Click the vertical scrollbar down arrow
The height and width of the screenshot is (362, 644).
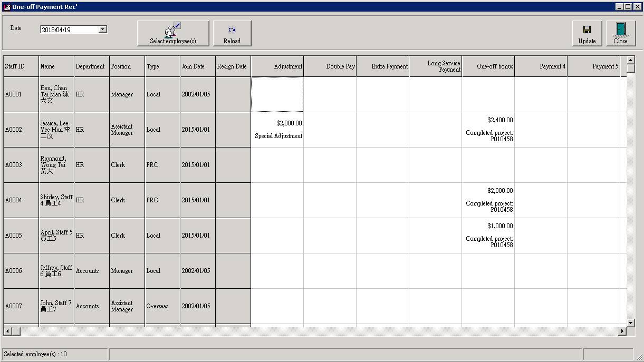click(630, 322)
